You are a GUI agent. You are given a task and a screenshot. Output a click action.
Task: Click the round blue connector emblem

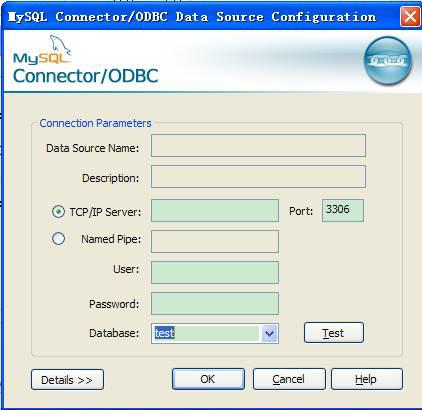click(387, 60)
